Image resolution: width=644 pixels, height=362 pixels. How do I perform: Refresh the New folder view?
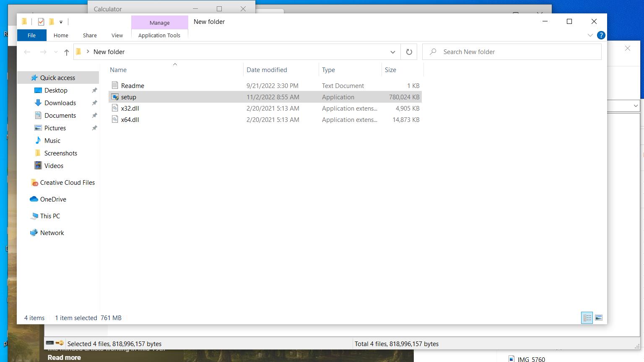tap(409, 52)
